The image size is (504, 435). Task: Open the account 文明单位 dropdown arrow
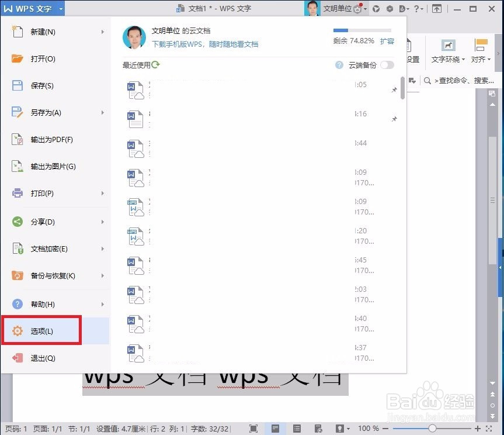[365, 9]
